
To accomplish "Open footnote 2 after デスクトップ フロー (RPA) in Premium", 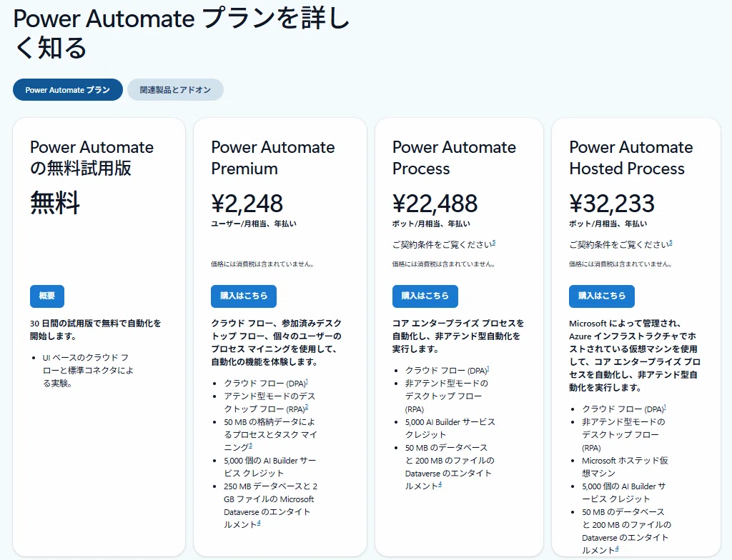I will [x=307, y=407].
